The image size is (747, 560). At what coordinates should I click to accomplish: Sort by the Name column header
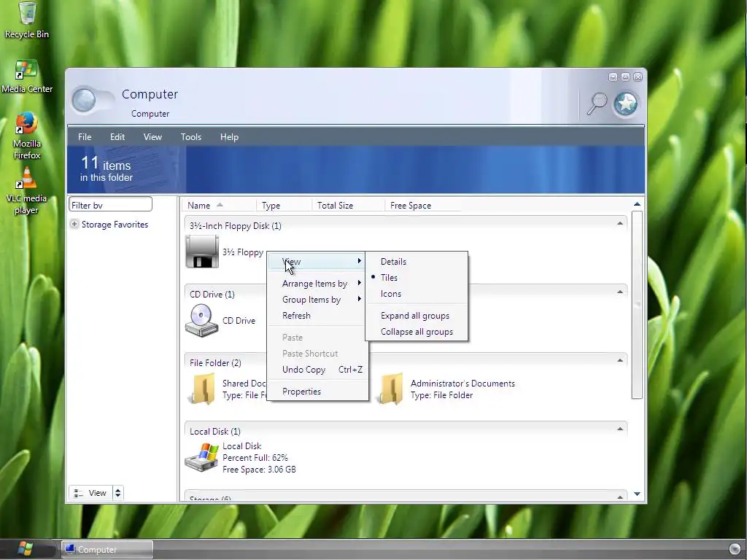[x=219, y=205]
